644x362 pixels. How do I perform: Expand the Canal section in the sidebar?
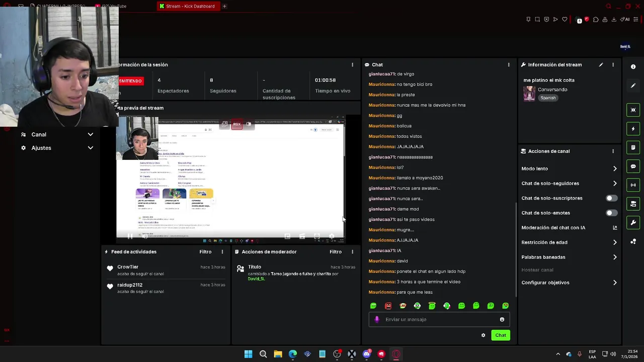[x=57, y=135]
